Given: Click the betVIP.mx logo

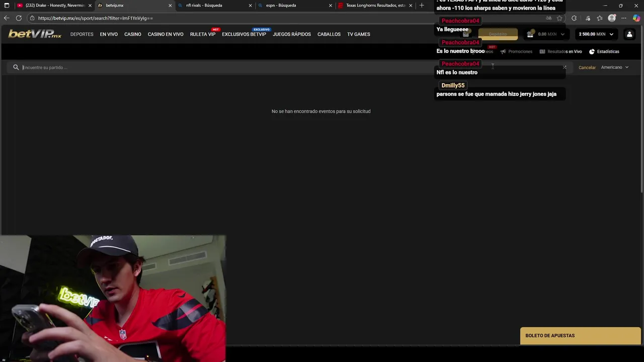Looking at the screenshot, I should tap(35, 34).
